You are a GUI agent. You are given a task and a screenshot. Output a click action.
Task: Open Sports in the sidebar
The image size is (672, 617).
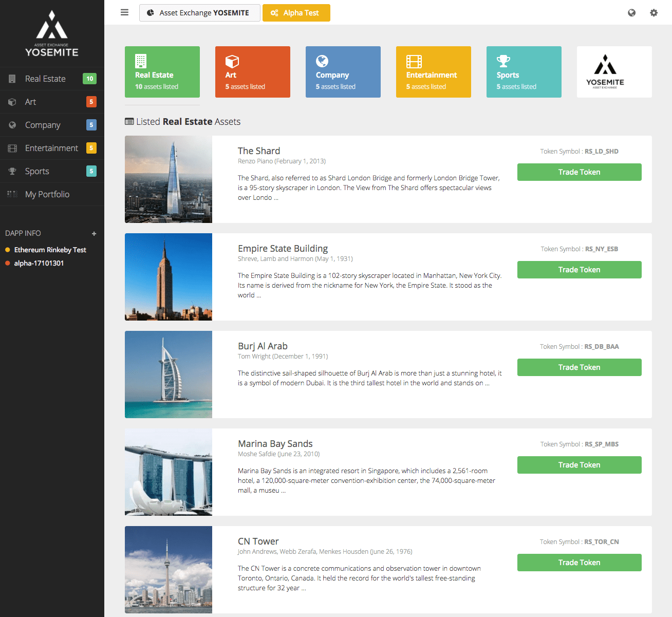click(x=52, y=171)
